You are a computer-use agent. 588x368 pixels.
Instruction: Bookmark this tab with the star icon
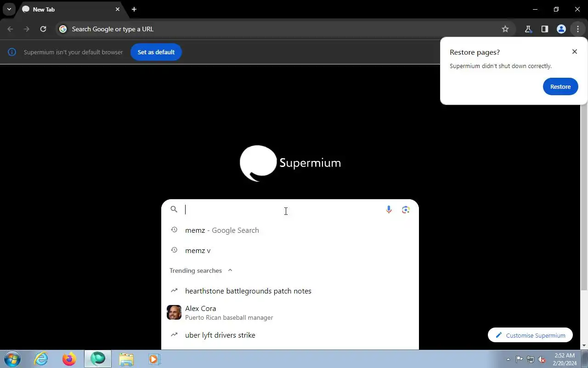(x=505, y=29)
